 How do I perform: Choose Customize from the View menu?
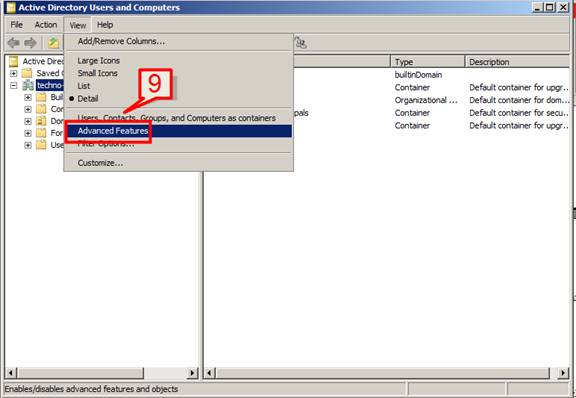tap(100, 163)
